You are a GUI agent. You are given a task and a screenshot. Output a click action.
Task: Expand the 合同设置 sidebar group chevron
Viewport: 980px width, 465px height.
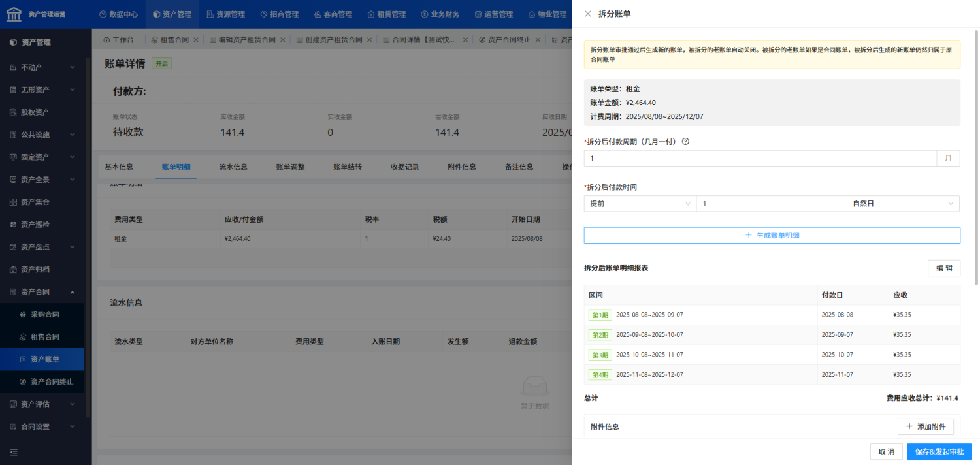point(73,426)
